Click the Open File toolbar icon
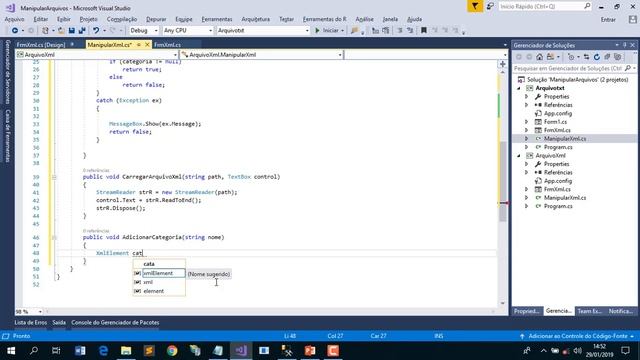 click(x=61, y=31)
